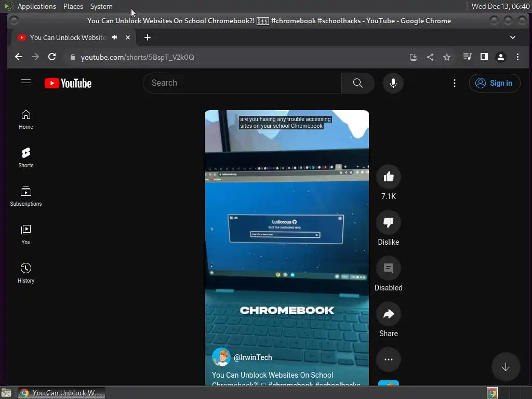532x399 pixels.
Task: Click the address bar URL youtube.com/shorts
Action: pos(137,57)
